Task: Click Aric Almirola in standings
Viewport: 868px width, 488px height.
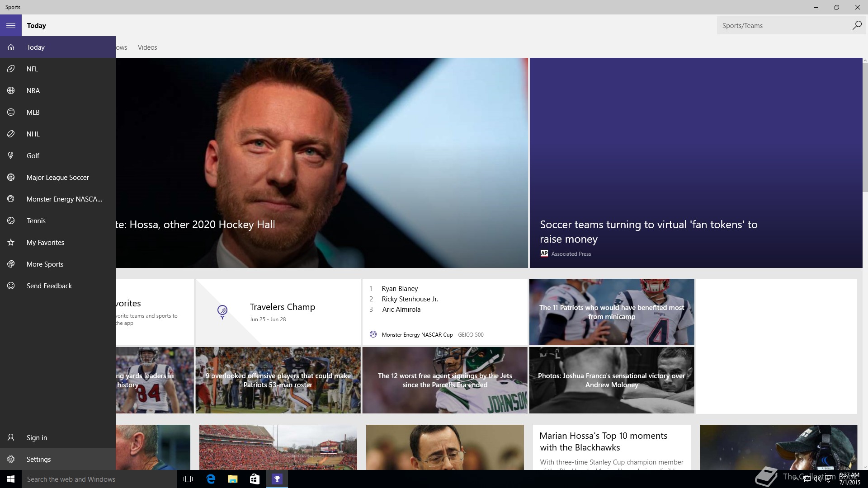Action: 401,310
